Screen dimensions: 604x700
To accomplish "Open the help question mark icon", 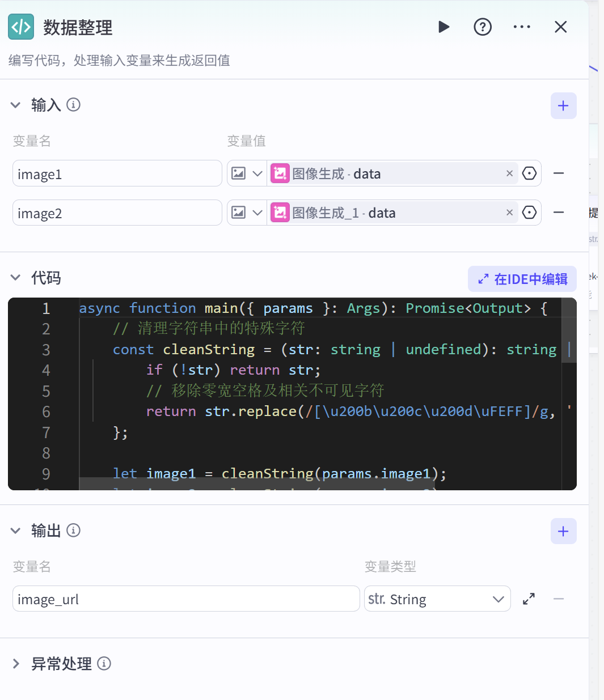I will (483, 27).
